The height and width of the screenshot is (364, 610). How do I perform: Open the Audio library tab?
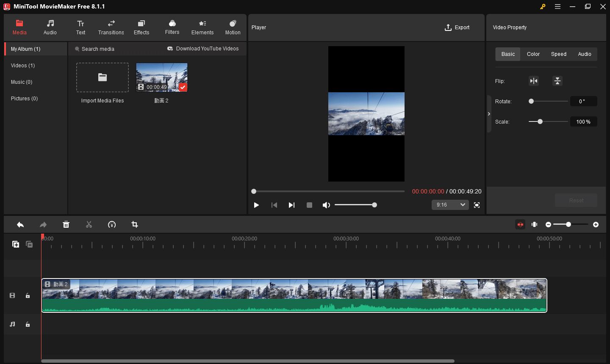pos(50,28)
